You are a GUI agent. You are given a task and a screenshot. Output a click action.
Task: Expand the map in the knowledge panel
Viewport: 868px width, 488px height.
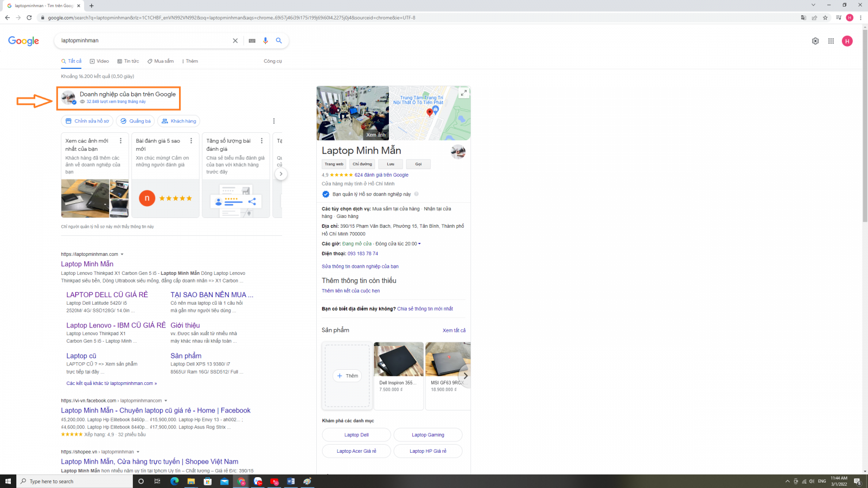[463, 93]
